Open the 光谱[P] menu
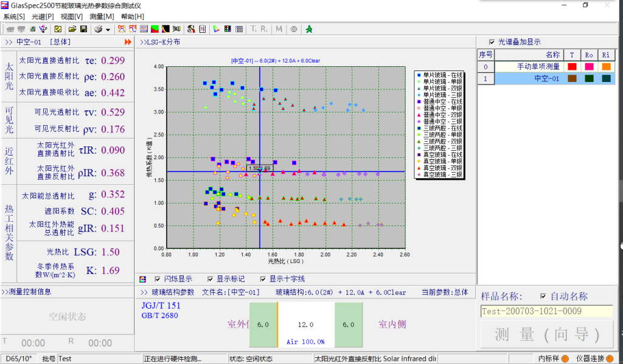 point(43,16)
